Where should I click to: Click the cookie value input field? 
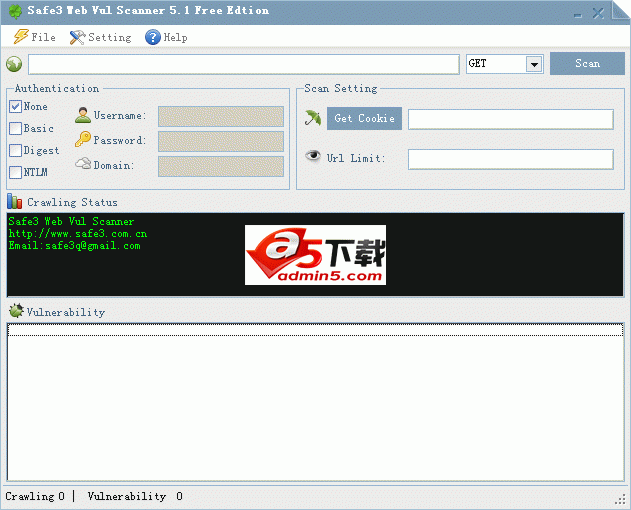pyautogui.click(x=511, y=119)
